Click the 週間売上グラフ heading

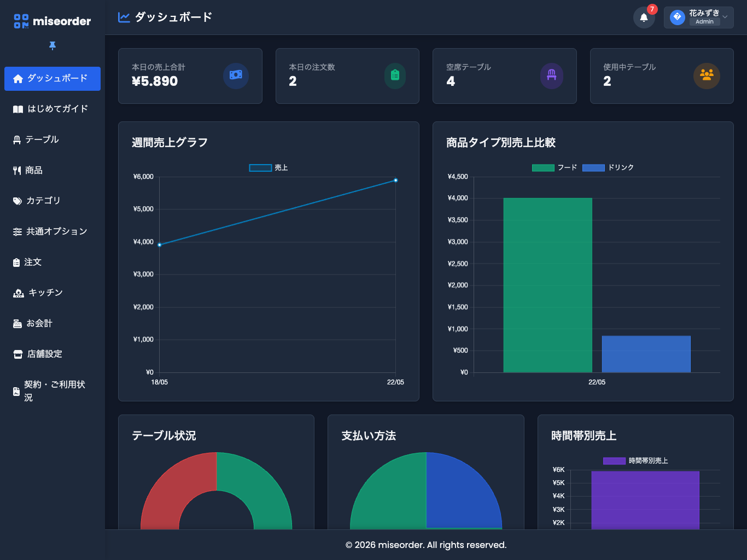click(170, 143)
